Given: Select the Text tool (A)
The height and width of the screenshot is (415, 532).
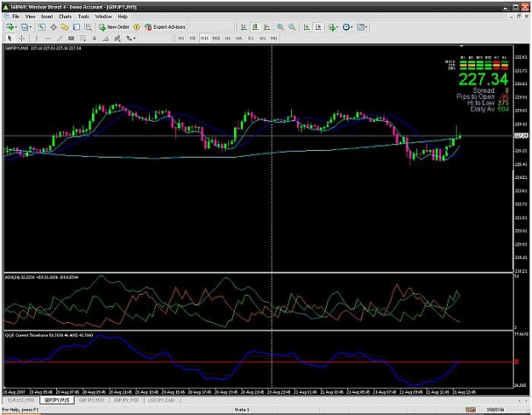Looking at the screenshot, I should point(94,38).
